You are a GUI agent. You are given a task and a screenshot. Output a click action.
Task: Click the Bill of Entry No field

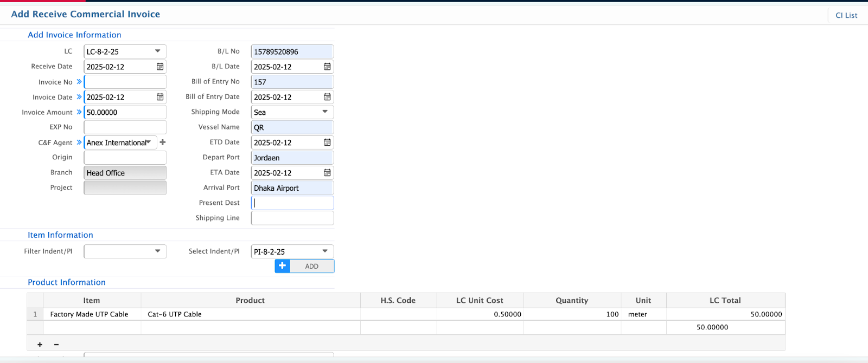(x=292, y=82)
